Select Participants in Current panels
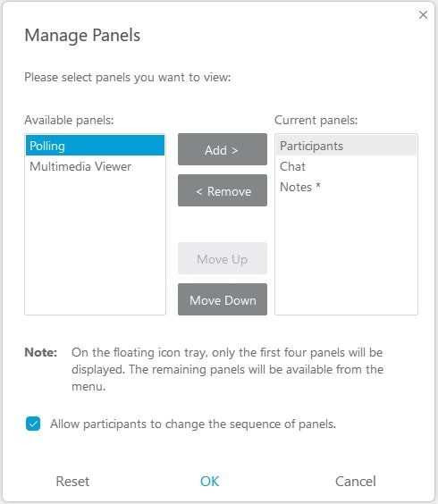This screenshot has height=504, width=438. [346, 146]
